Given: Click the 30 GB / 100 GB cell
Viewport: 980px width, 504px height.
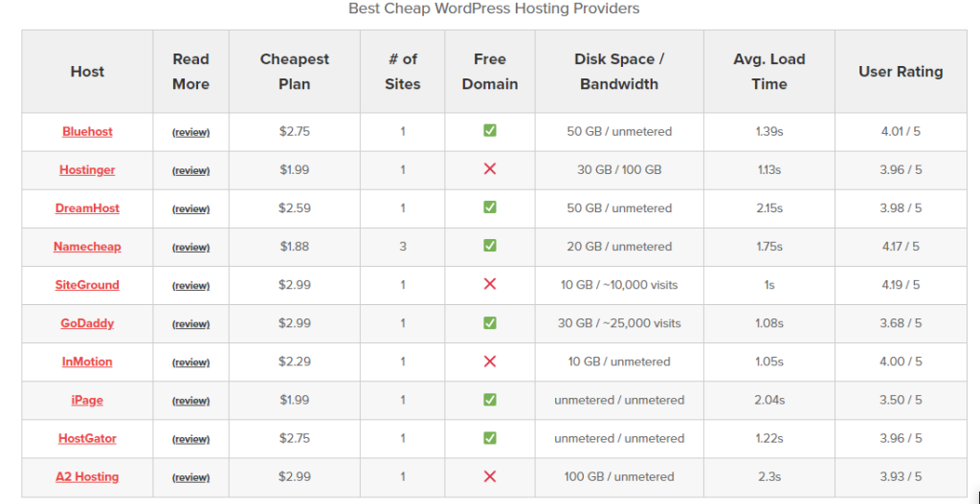Looking at the screenshot, I should click(619, 170).
